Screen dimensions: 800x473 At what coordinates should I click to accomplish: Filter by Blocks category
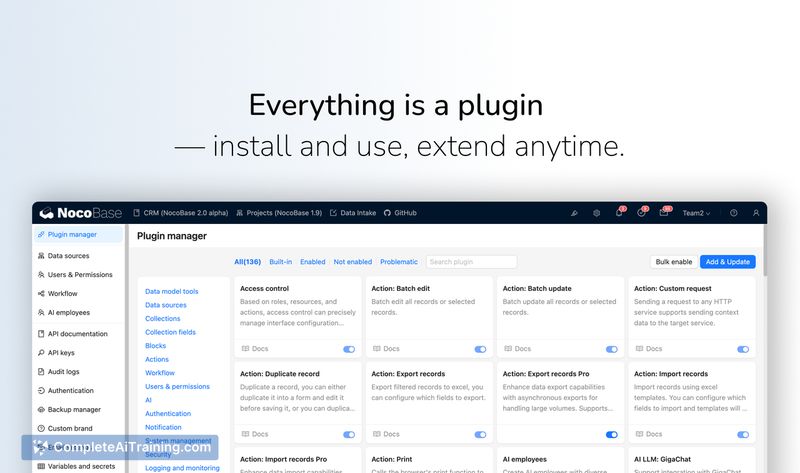pos(156,346)
